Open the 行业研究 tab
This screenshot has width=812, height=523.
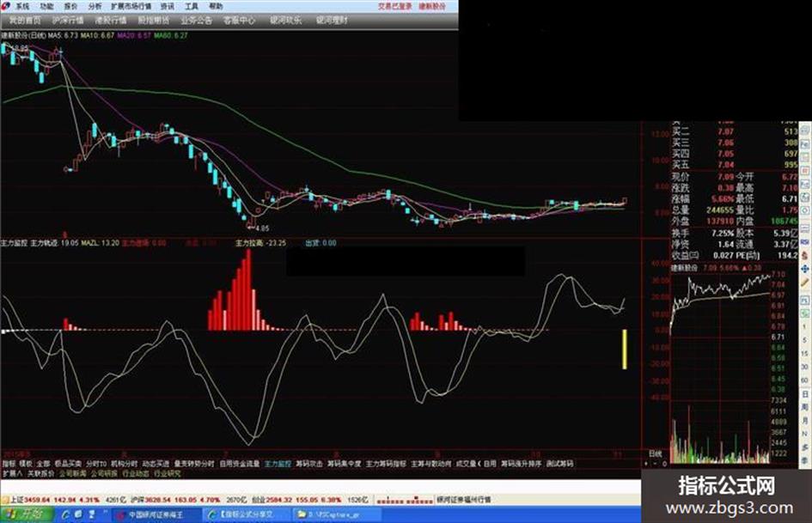pyautogui.click(x=168, y=473)
